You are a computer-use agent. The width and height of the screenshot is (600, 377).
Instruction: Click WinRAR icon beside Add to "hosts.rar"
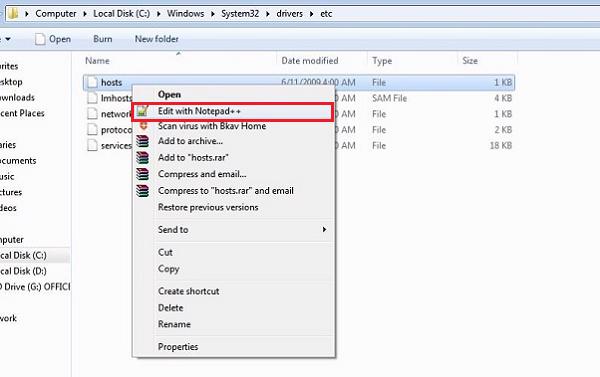142,157
